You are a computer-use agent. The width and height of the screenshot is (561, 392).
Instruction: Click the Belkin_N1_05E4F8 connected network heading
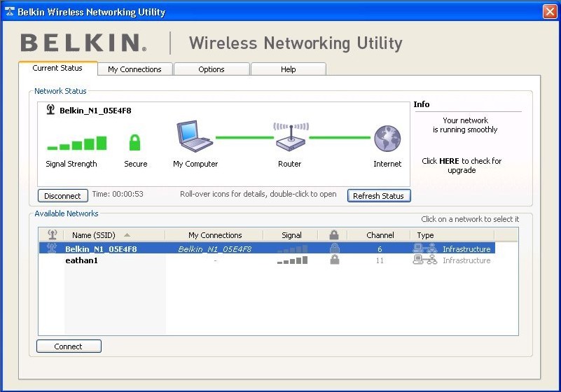(95, 111)
